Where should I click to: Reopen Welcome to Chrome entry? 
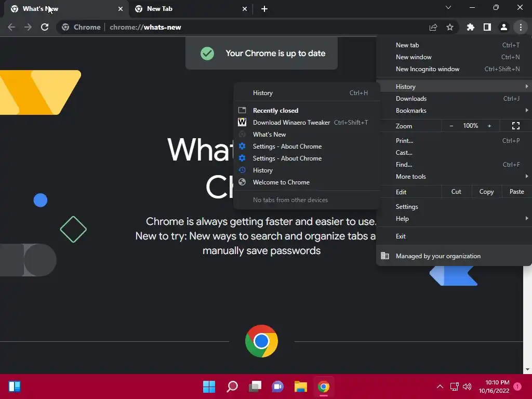coord(307,182)
